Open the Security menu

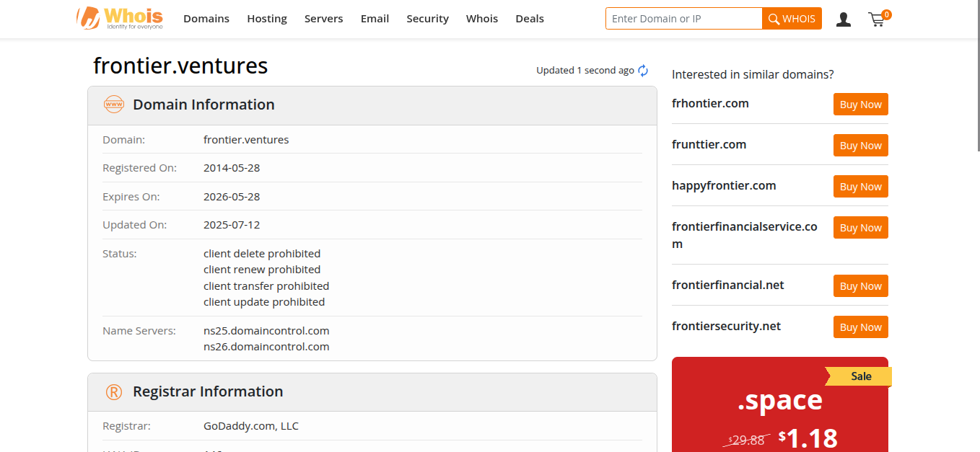[427, 19]
